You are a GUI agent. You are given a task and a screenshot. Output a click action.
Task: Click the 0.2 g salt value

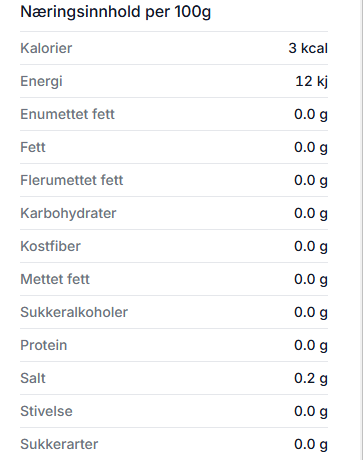(311, 379)
